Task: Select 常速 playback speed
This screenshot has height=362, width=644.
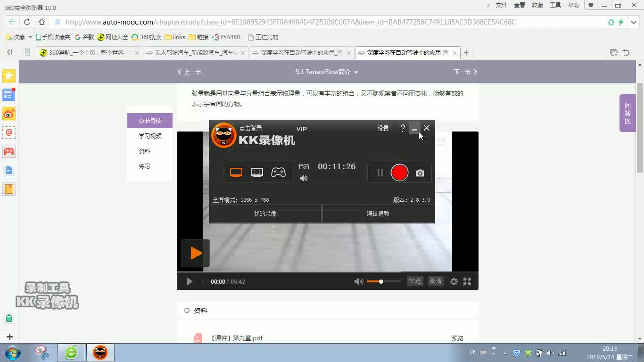Action: click(x=415, y=281)
